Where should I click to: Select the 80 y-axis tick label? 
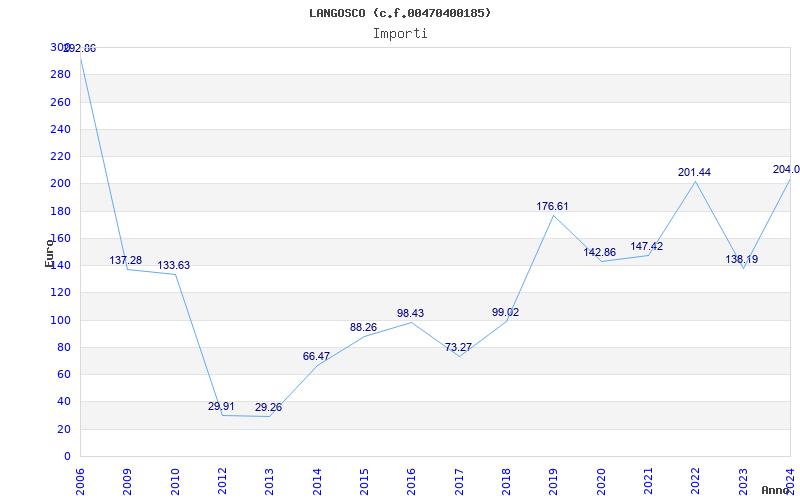[x=64, y=347]
